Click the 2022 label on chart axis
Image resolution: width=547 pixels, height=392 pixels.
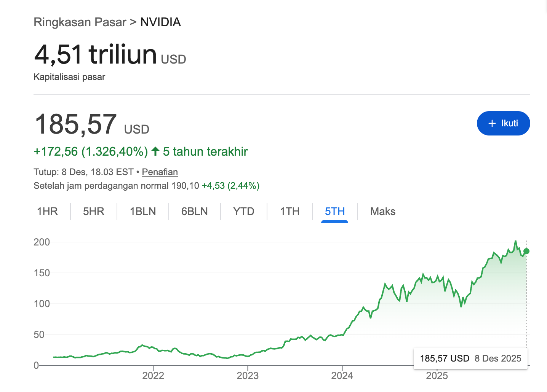pyautogui.click(x=153, y=376)
